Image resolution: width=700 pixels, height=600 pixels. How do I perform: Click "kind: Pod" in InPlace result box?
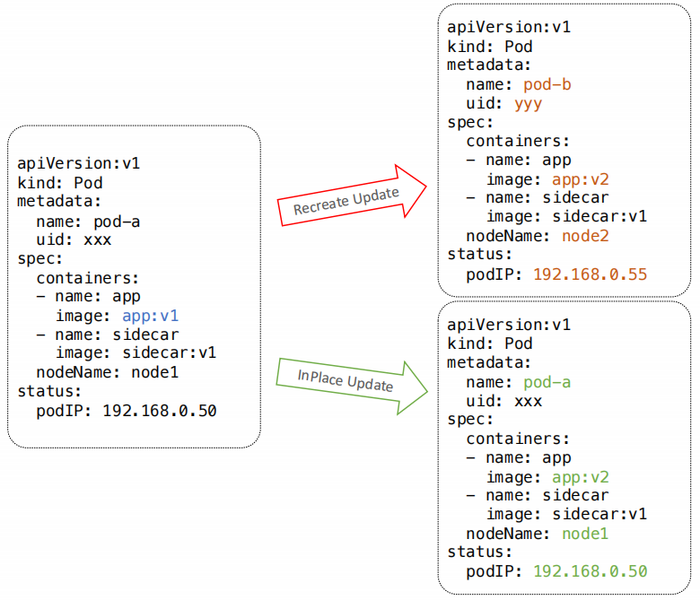[490, 343]
